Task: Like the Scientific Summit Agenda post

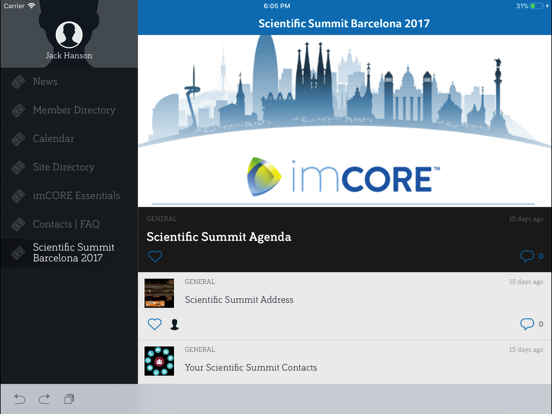Action: (x=155, y=256)
